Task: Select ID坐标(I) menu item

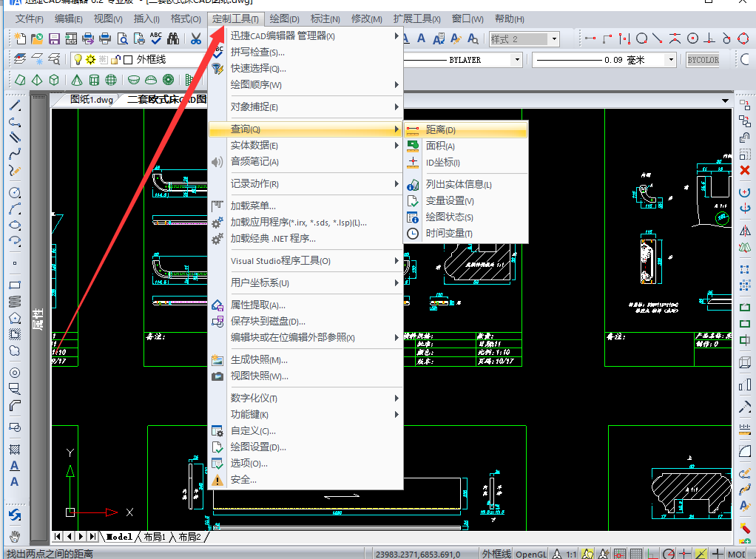Action: click(x=466, y=163)
